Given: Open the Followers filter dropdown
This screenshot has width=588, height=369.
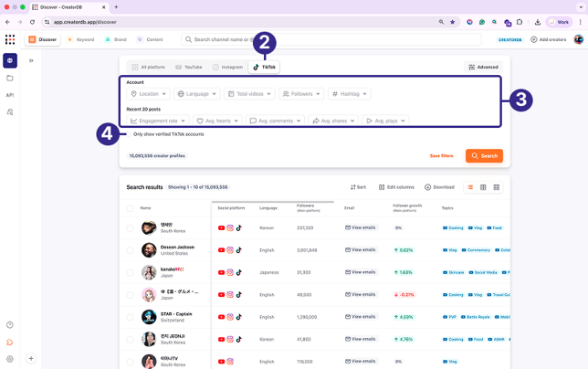Looking at the screenshot, I should click(x=301, y=94).
